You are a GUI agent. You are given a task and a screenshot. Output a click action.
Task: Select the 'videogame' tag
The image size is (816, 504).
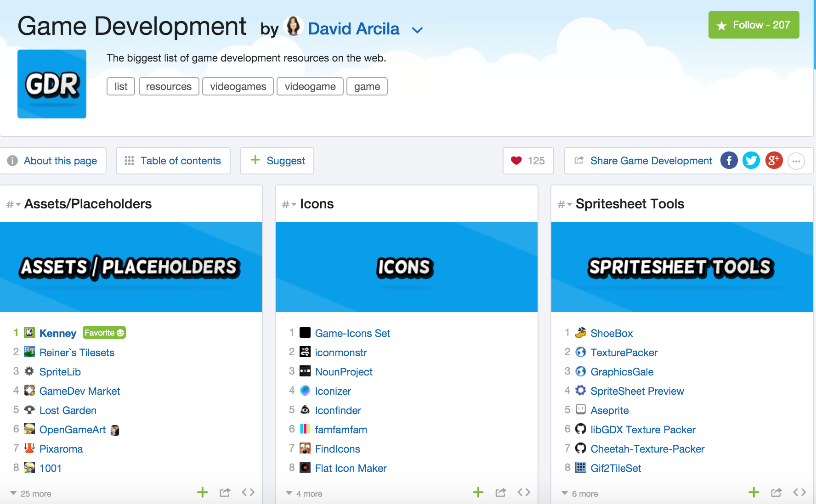tap(310, 86)
